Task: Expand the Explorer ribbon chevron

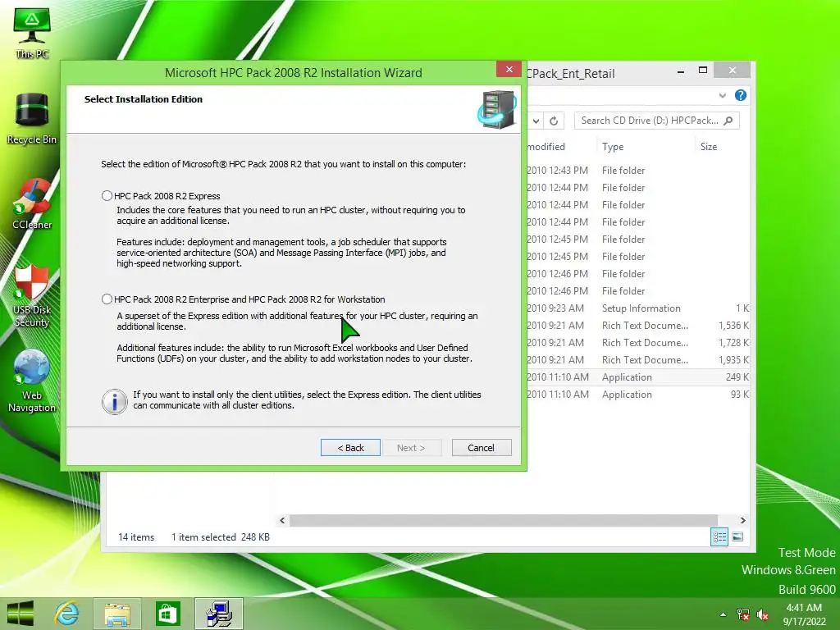Action: pos(722,95)
